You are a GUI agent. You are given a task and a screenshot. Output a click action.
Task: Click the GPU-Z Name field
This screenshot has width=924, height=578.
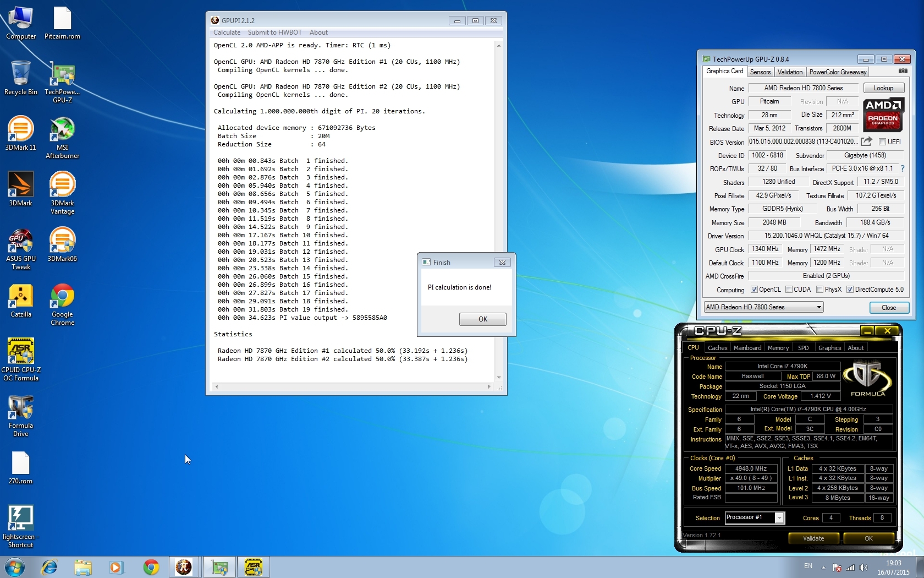tap(803, 88)
